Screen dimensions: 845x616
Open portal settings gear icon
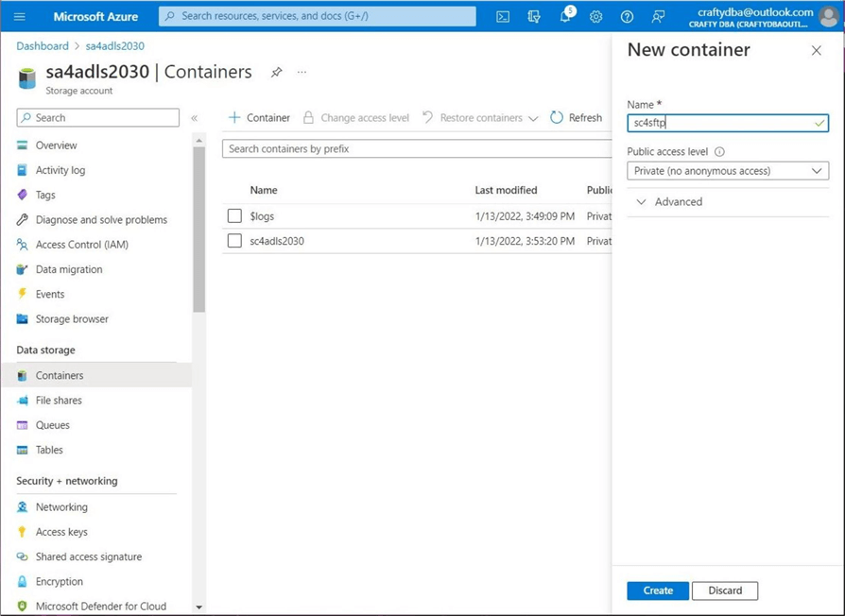tap(595, 16)
